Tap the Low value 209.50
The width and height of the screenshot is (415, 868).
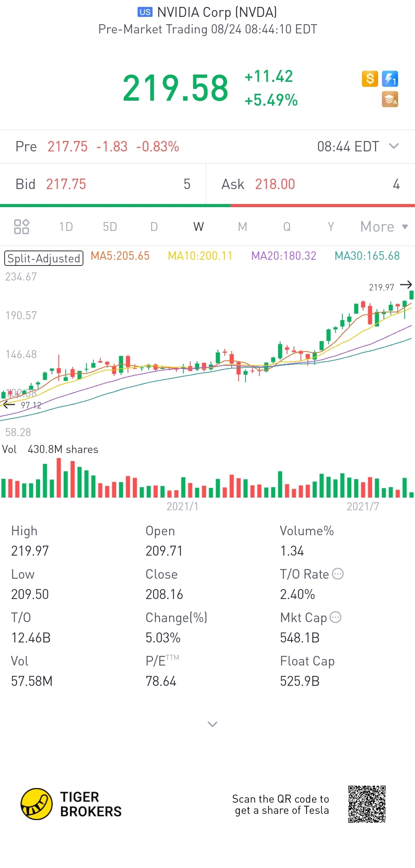click(30, 594)
